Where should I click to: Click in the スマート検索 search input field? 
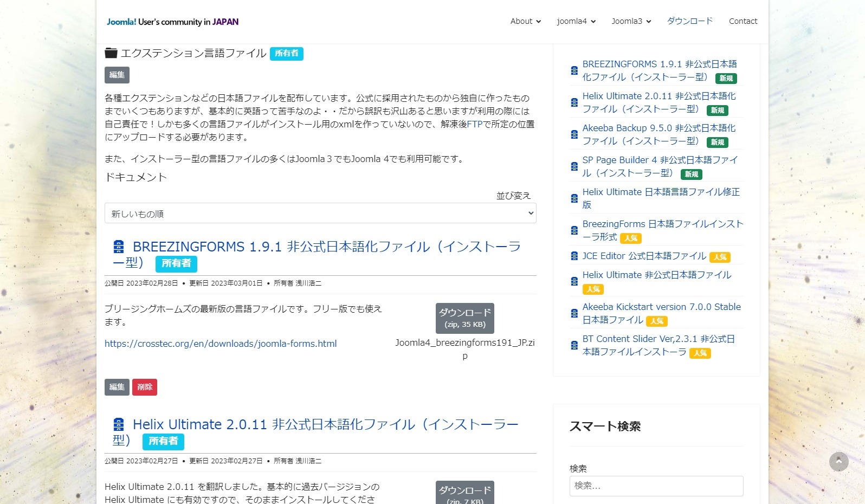click(656, 486)
